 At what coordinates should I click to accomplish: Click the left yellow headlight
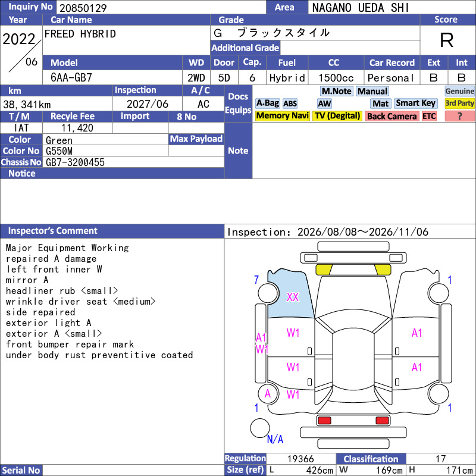pyautogui.click(x=324, y=270)
